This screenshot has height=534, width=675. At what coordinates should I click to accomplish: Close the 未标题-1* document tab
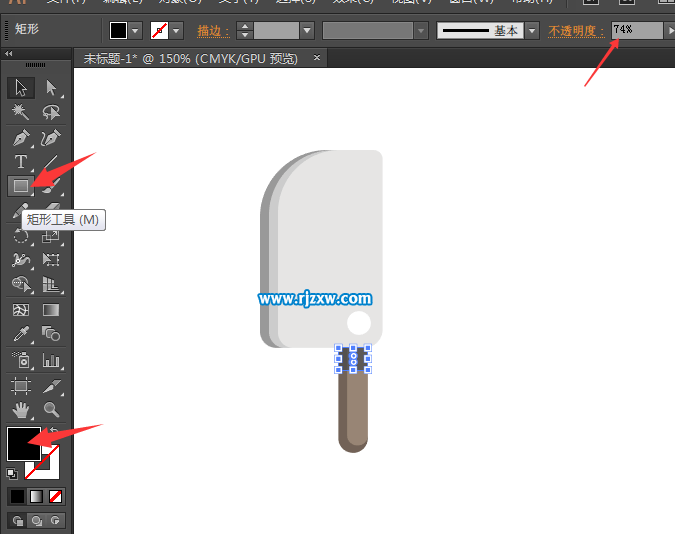tap(318, 59)
